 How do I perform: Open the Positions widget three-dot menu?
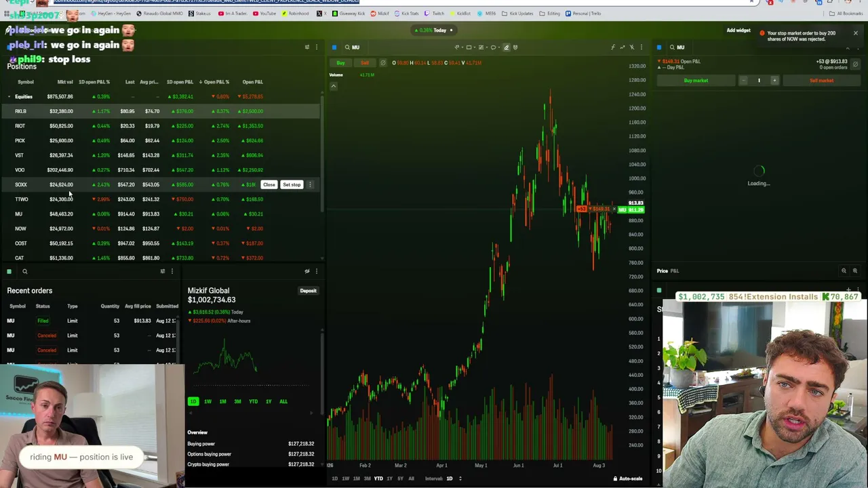[316, 47]
